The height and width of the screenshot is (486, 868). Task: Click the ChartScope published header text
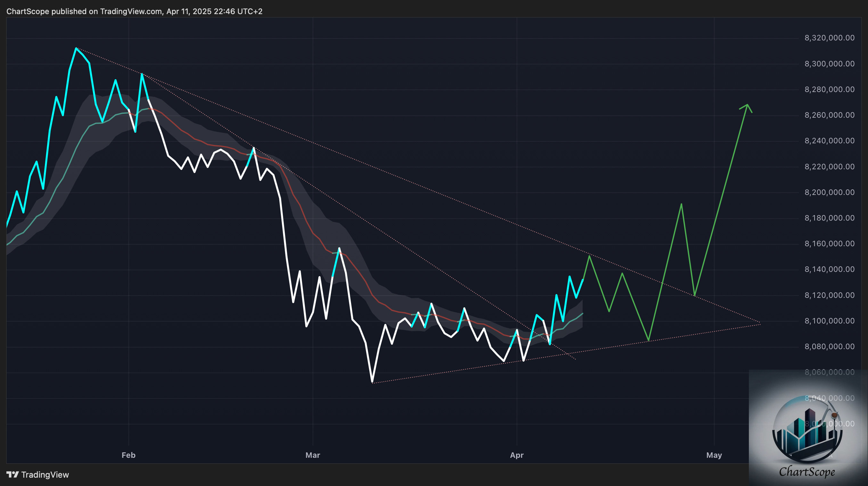(x=134, y=11)
